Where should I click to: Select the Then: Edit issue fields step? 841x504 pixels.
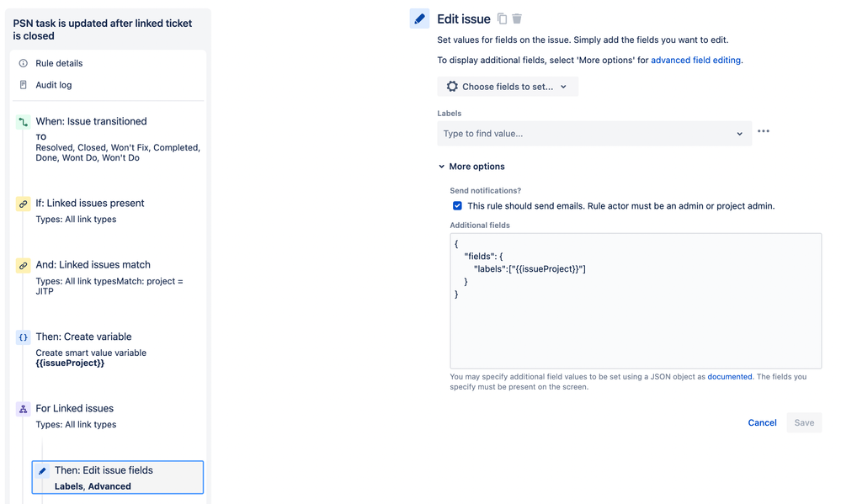117,476
